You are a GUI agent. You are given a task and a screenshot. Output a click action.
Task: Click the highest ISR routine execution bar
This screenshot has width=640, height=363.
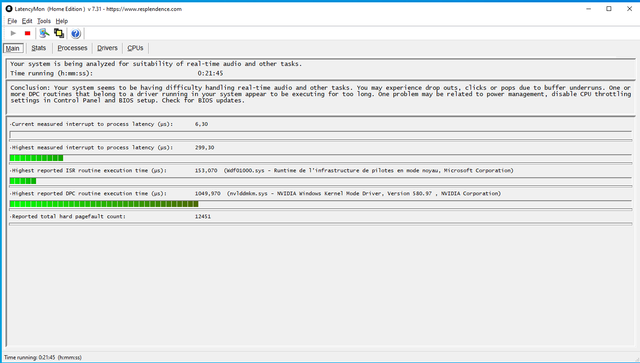pyautogui.click(x=320, y=181)
